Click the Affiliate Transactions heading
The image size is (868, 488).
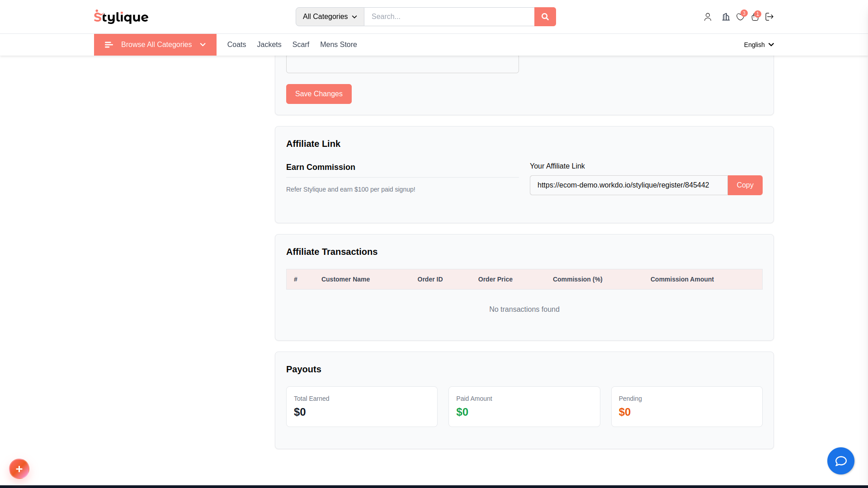[331, 252]
